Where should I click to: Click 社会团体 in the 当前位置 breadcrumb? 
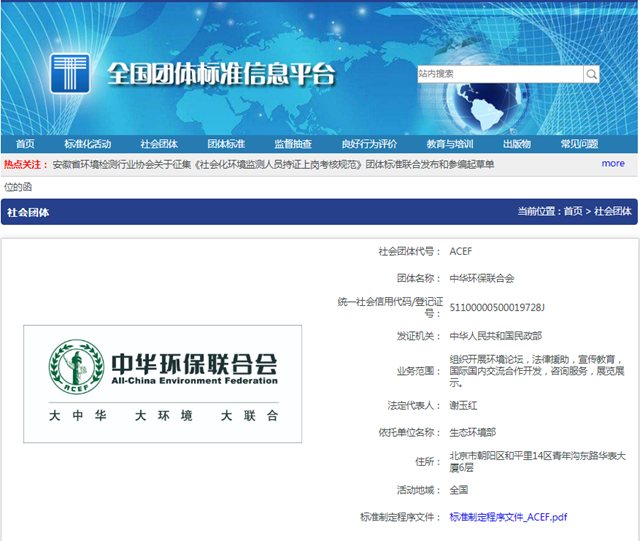pyautogui.click(x=613, y=212)
